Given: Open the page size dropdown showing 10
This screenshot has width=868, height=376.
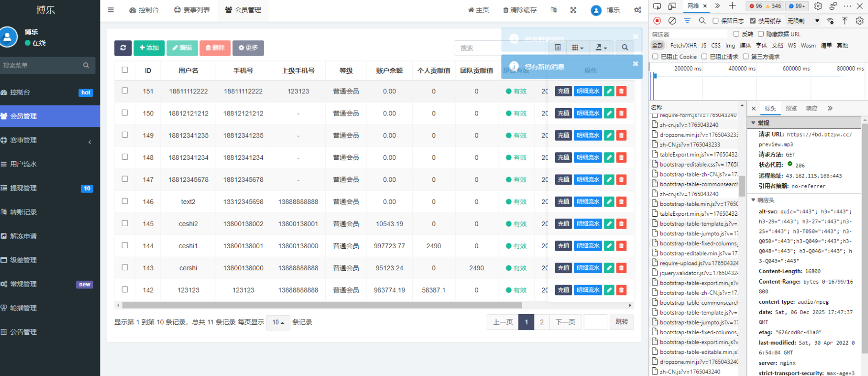Looking at the screenshot, I should pyautogui.click(x=278, y=322).
